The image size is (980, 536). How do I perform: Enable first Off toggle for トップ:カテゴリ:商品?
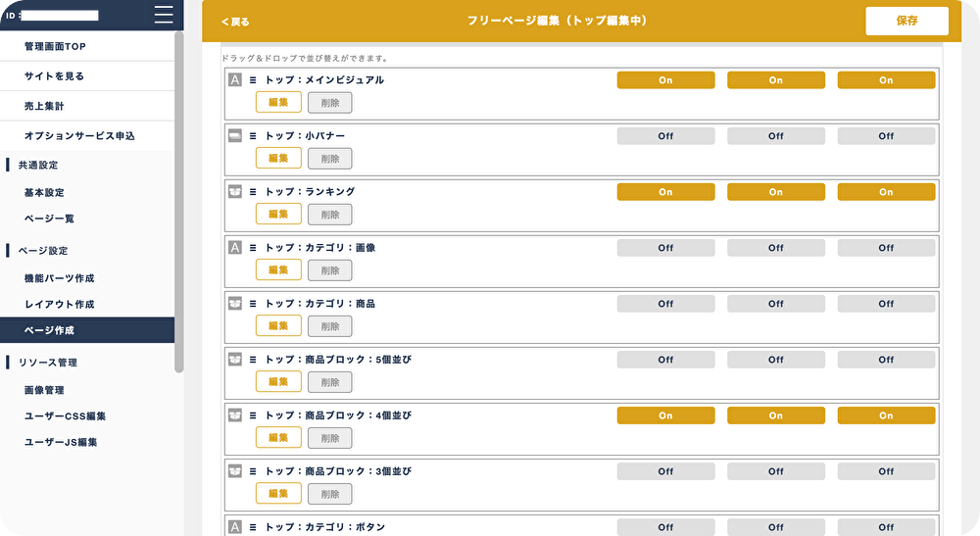(x=665, y=304)
